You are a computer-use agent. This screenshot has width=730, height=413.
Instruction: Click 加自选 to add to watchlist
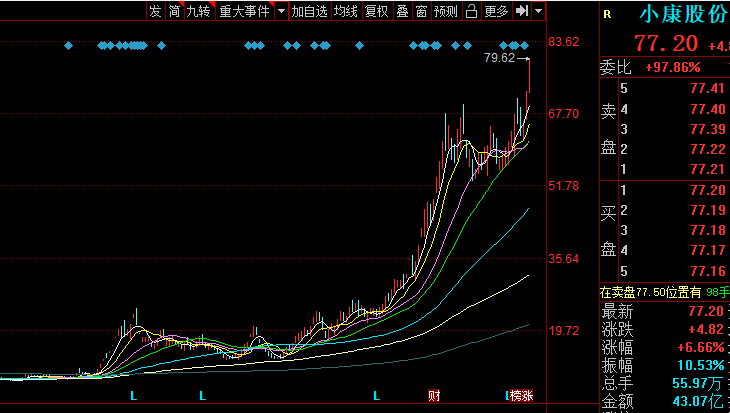click(x=310, y=11)
